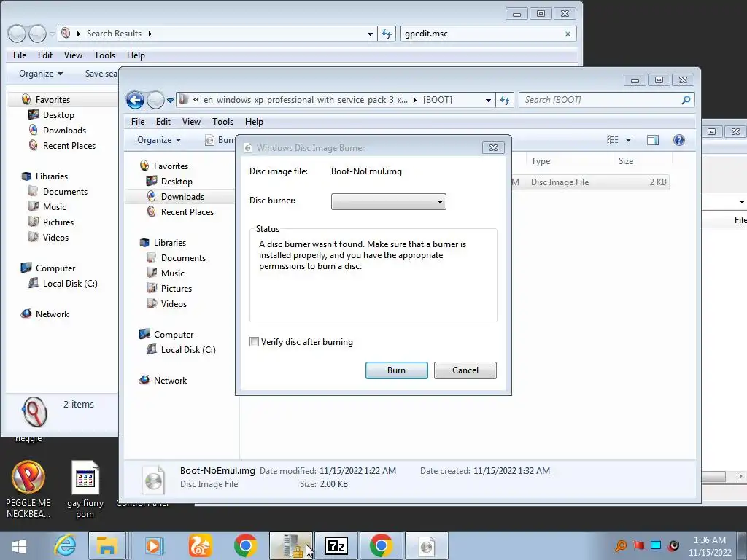The width and height of the screenshot is (747, 560).
Task: Expand the [BOOT] address bar history dropdown
Action: tap(488, 101)
